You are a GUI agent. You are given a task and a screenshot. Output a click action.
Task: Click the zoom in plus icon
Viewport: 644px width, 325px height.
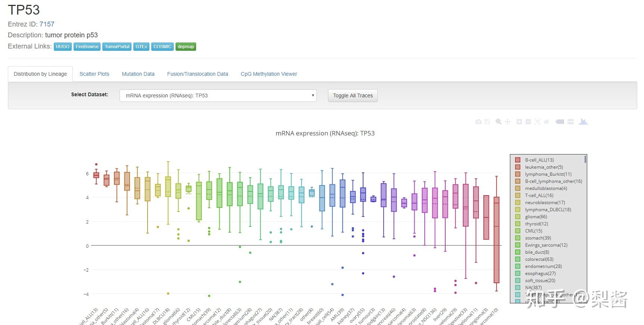[x=519, y=122]
